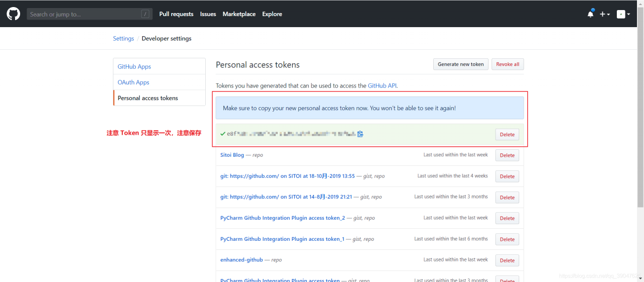The width and height of the screenshot is (644, 282).
Task: Copy the new token using the clipboard icon
Action: (360, 134)
